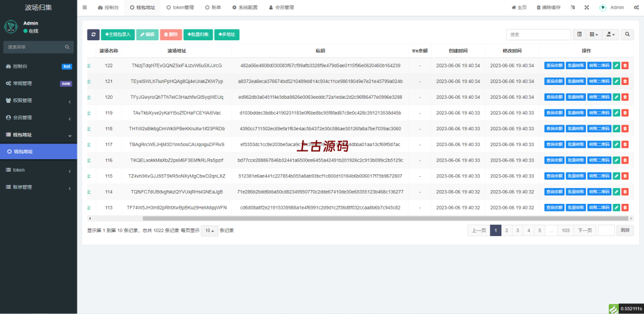This screenshot has height=314, width=644.
Task: Toggle the sidebar hamburger menu icon
Action: coord(85,8)
